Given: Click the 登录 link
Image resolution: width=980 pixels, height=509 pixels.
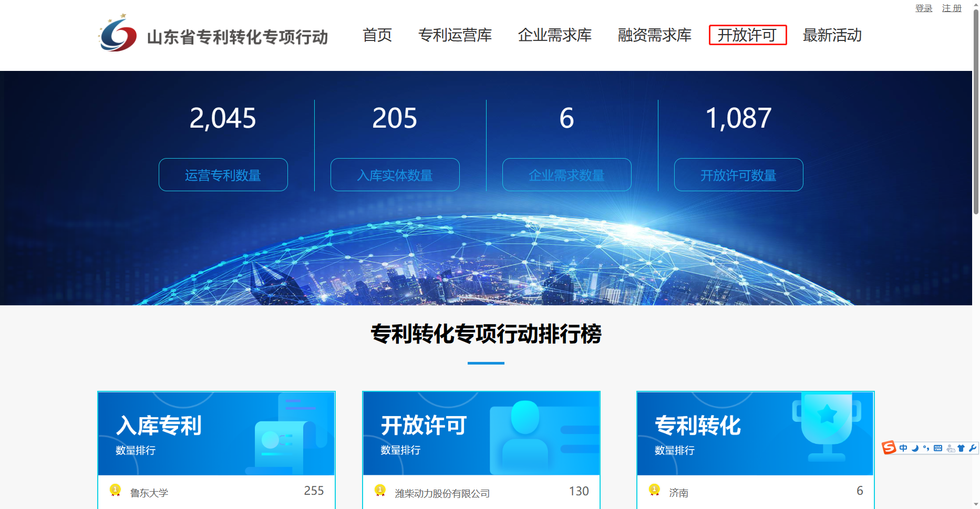Looking at the screenshot, I should point(924,8).
